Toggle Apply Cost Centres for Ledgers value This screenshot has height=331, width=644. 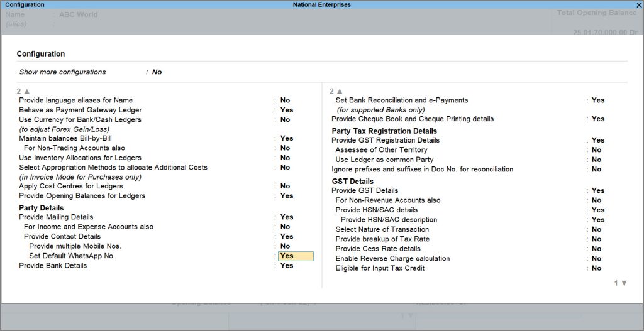click(285, 186)
